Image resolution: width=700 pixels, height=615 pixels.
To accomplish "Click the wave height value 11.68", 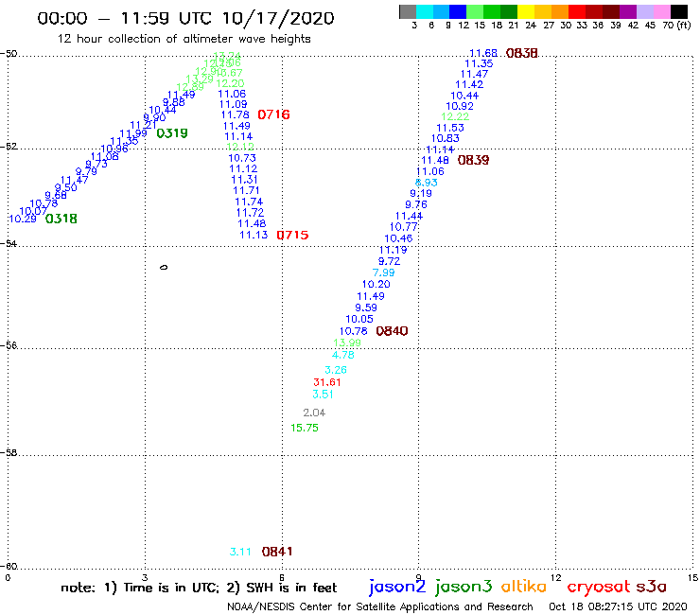I will [483, 53].
